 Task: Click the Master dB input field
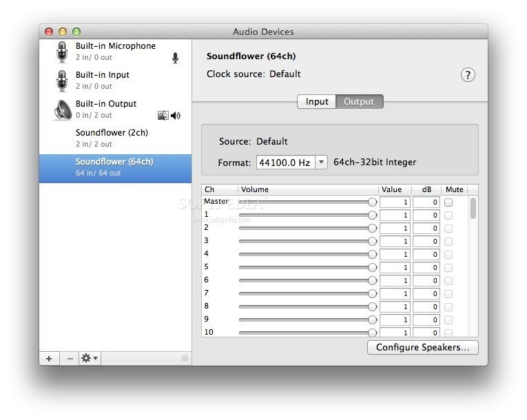tap(426, 202)
